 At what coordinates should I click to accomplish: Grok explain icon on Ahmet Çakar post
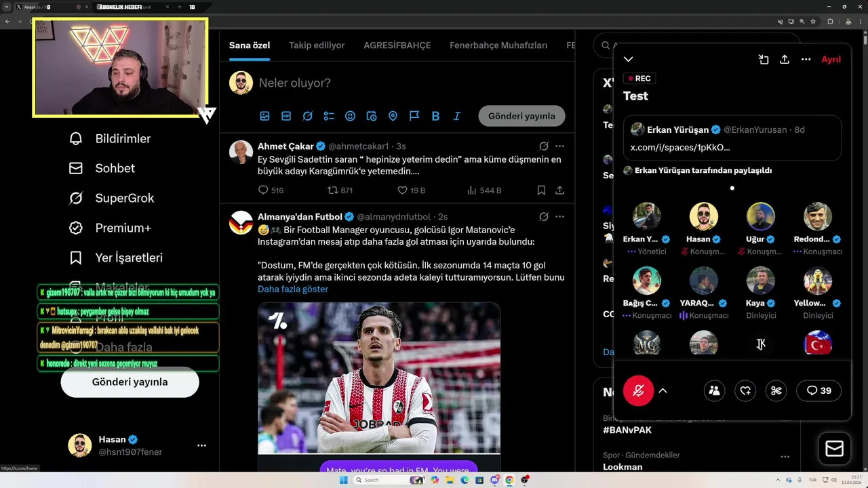point(543,146)
